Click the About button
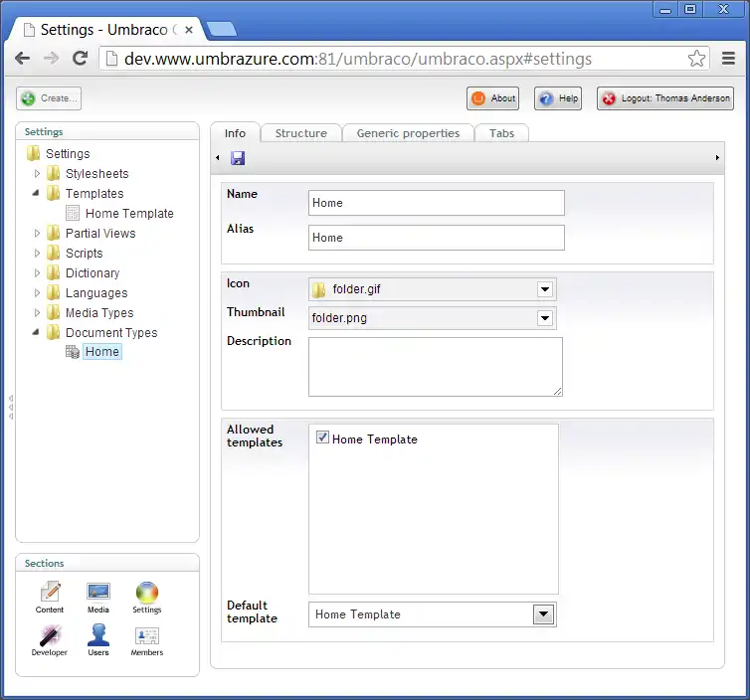This screenshot has width=750, height=700. coord(492,98)
